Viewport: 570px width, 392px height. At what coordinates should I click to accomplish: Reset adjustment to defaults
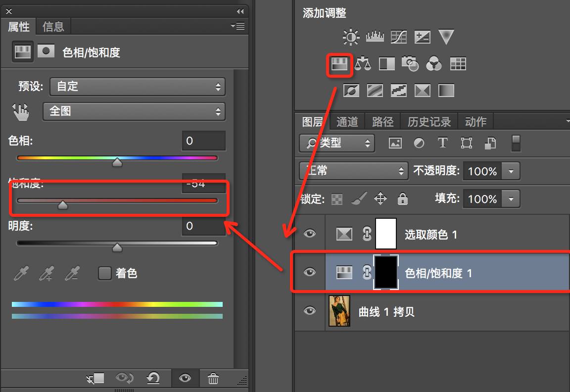pyautogui.click(x=153, y=378)
